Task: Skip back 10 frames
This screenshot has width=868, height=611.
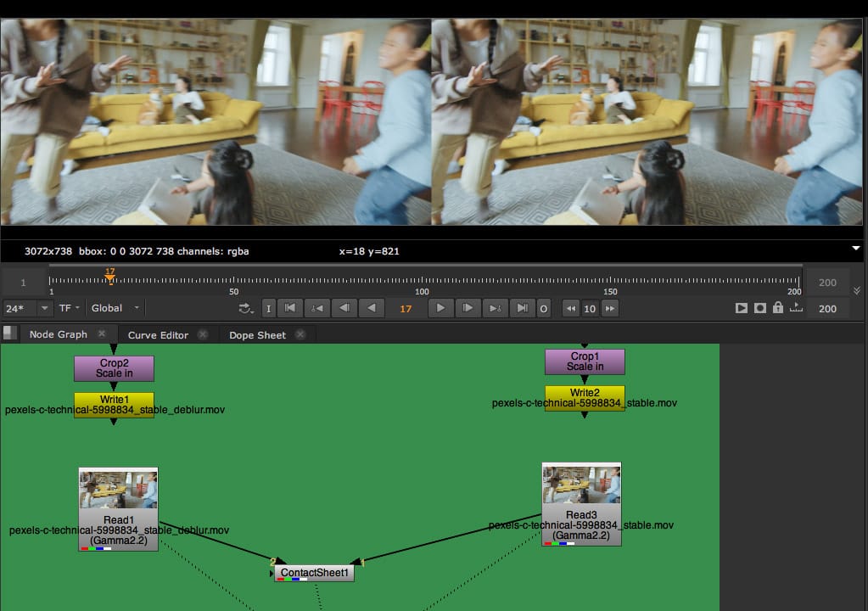Action: (571, 308)
